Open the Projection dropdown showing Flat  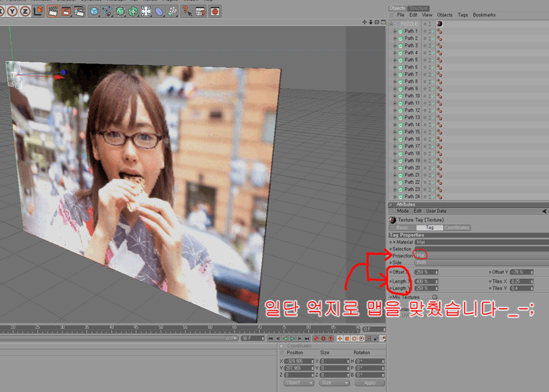click(482, 256)
